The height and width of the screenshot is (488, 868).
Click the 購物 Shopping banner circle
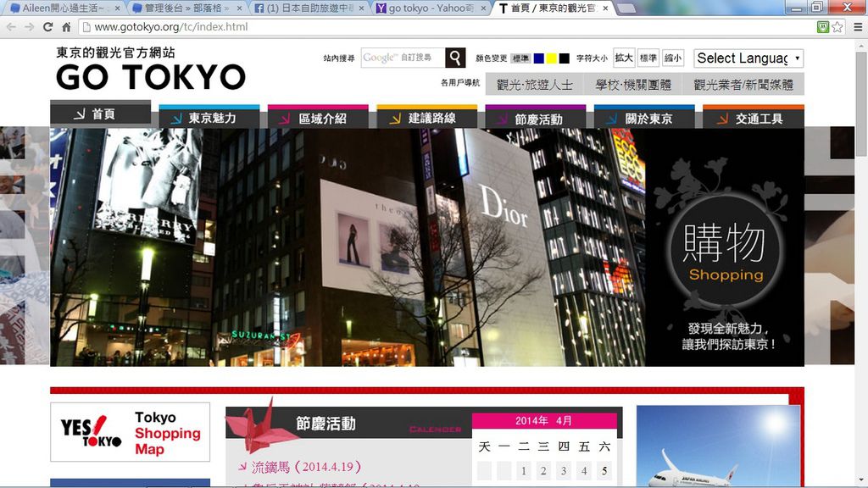725,252
